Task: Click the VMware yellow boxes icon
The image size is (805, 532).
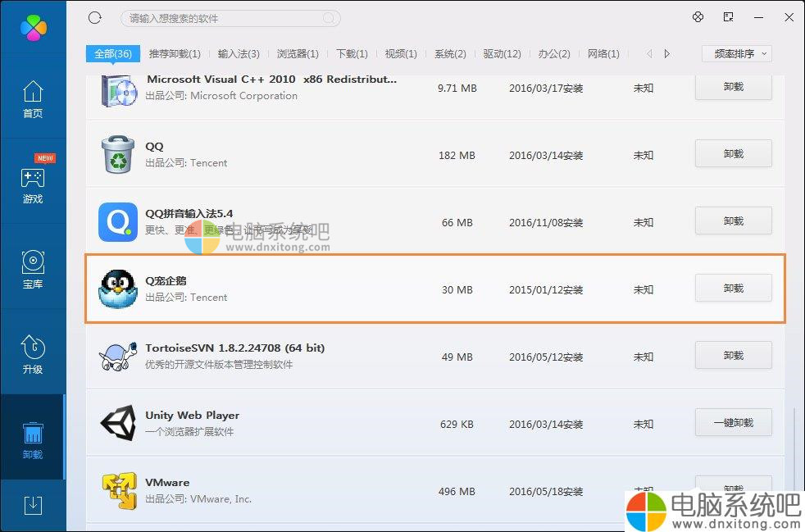Action: tap(119, 490)
